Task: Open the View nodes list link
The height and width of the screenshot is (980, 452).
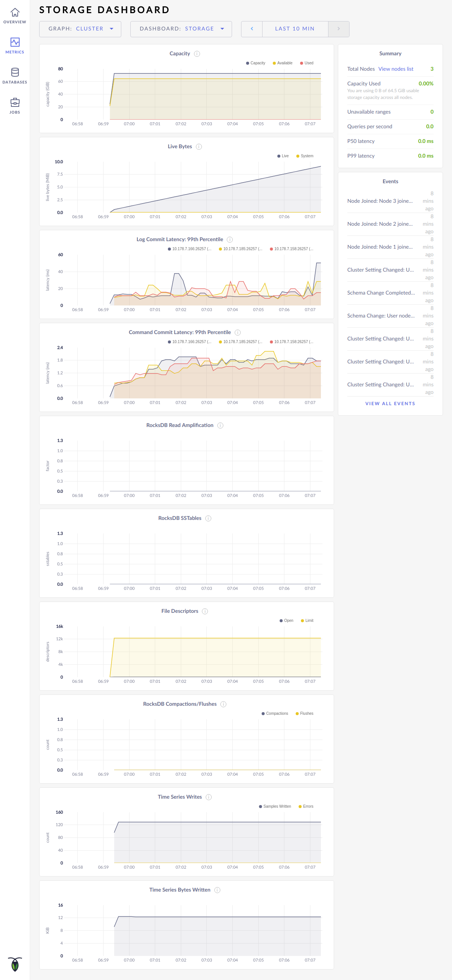Action: (395, 69)
